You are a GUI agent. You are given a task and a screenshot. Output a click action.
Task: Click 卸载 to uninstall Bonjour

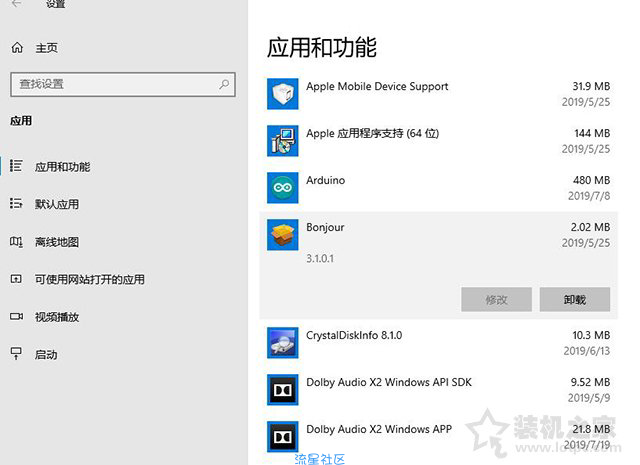[x=575, y=300]
